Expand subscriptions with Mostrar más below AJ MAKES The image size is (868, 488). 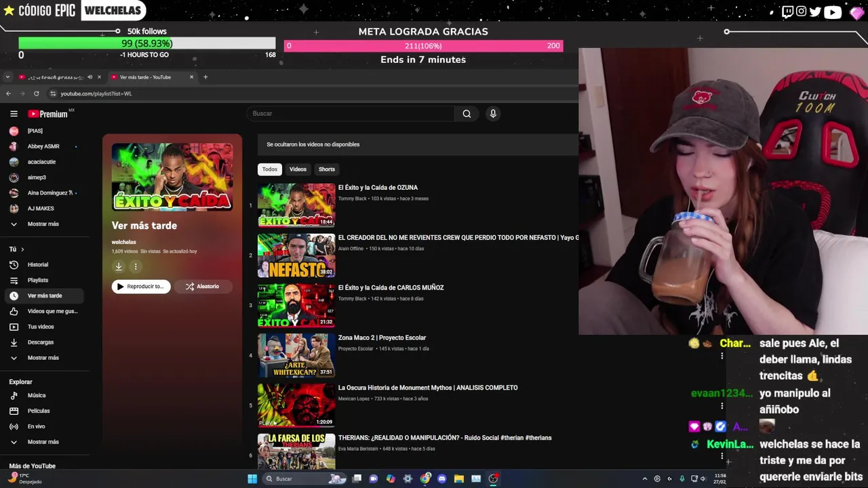pos(44,224)
